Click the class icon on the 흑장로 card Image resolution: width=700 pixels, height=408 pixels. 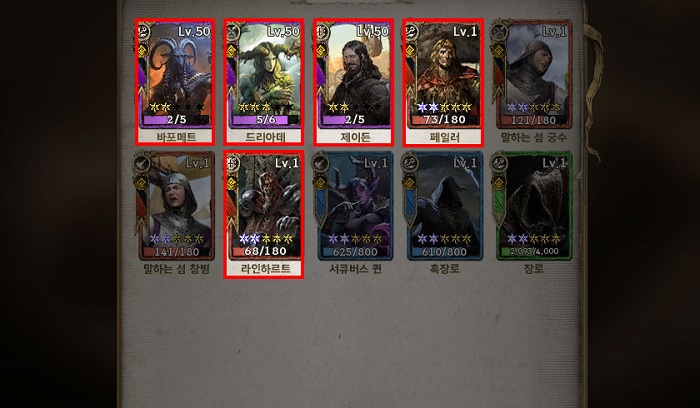click(409, 163)
